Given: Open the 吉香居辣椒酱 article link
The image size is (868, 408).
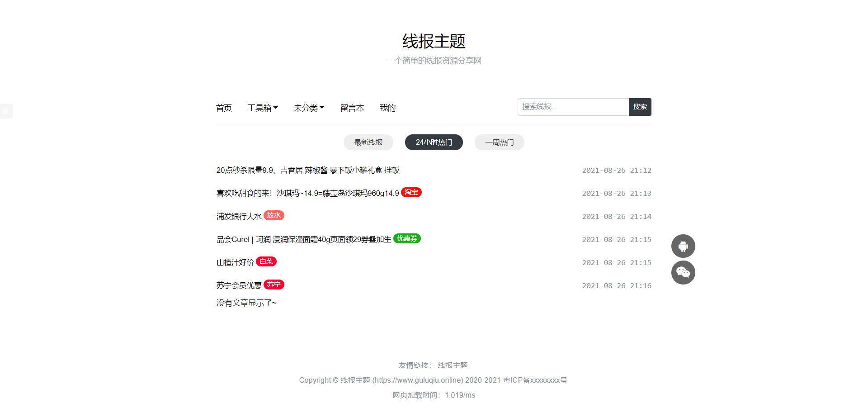Looking at the screenshot, I should [x=308, y=171].
